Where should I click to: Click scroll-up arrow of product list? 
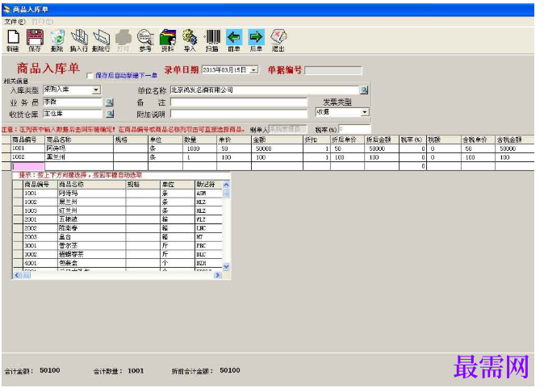tap(226, 185)
